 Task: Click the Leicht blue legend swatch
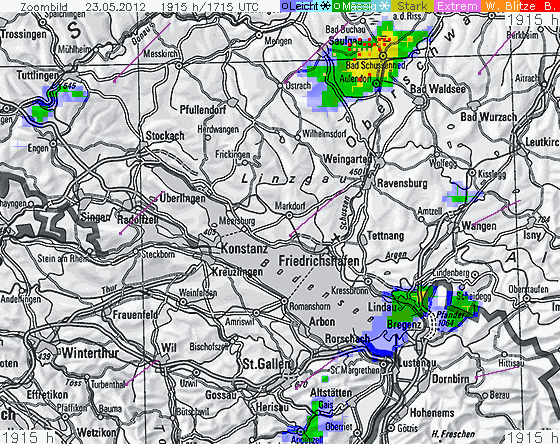tap(300, 6)
